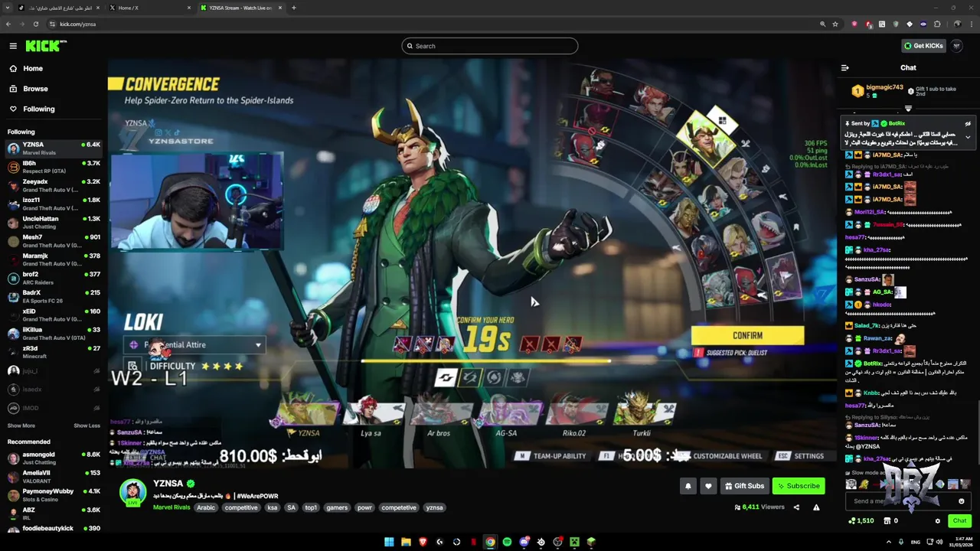Click the green Chat send button
This screenshot has width=980, height=551.
point(959,521)
